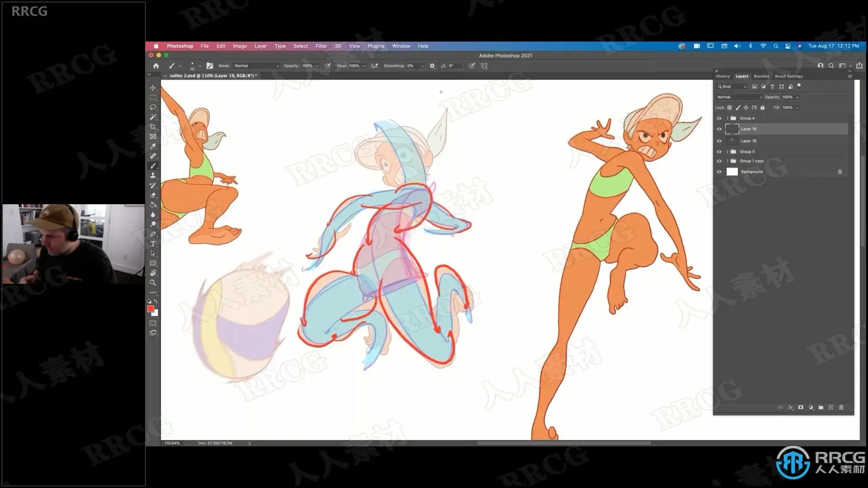
Task: Open the Kind filter dropdown
Action: click(x=732, y=87)
